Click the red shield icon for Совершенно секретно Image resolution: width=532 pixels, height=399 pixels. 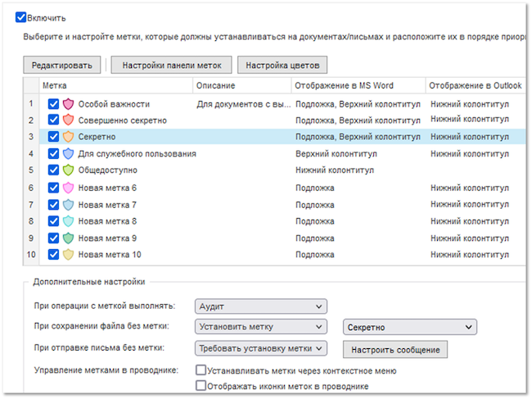pyautogui.click(x=68, y=120)
